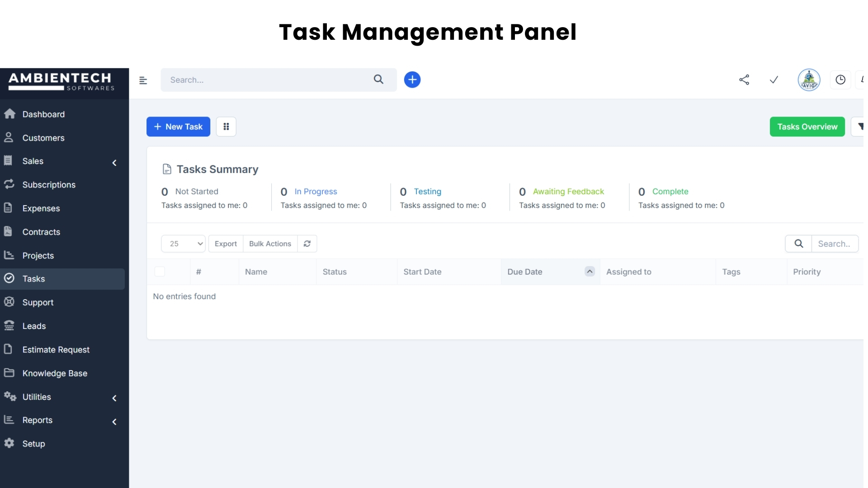Image resolution: width=868 pixels, height=488 pixels.
Task: Click the share icon in the top bar
Action: (744, 80)
